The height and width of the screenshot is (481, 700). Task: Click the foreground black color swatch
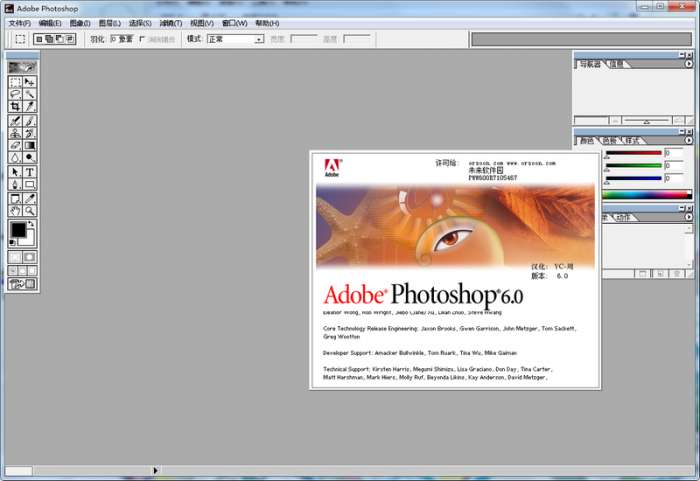click(x=18, y=230)
